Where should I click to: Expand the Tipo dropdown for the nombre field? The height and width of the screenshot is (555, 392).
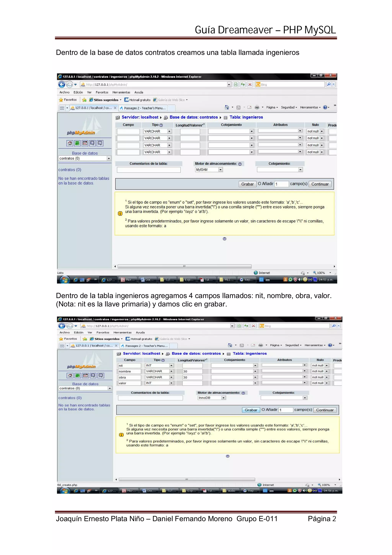(x=171, y=371)
